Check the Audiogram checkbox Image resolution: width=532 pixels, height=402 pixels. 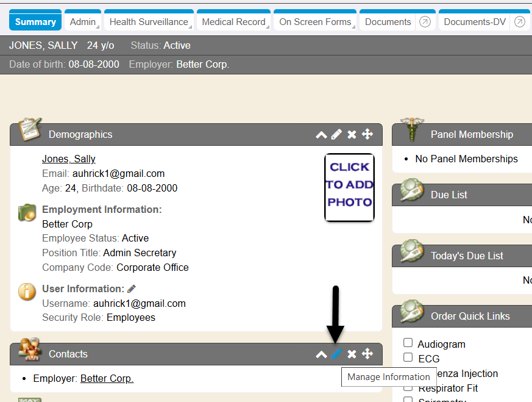point(408,343)
